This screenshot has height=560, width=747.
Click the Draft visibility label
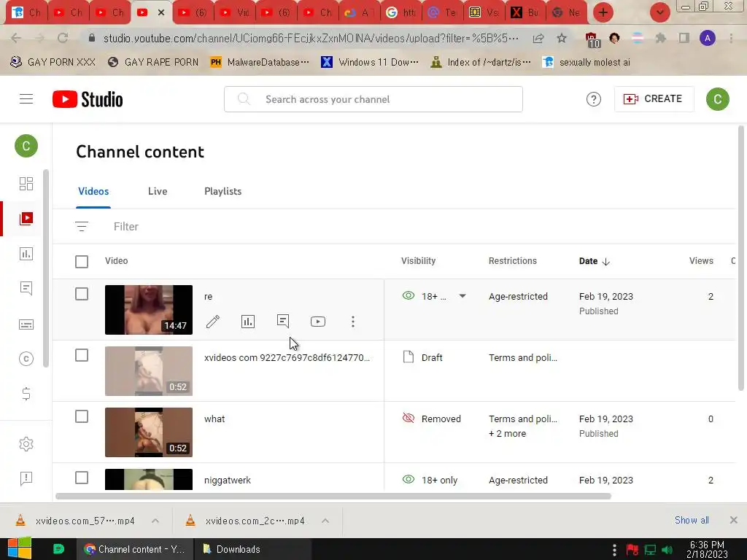tap(432, 357)
